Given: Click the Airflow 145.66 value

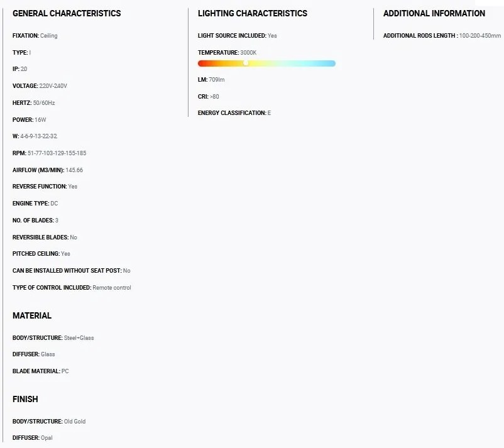Looking at the screenshot, I should tap(74, 170).
